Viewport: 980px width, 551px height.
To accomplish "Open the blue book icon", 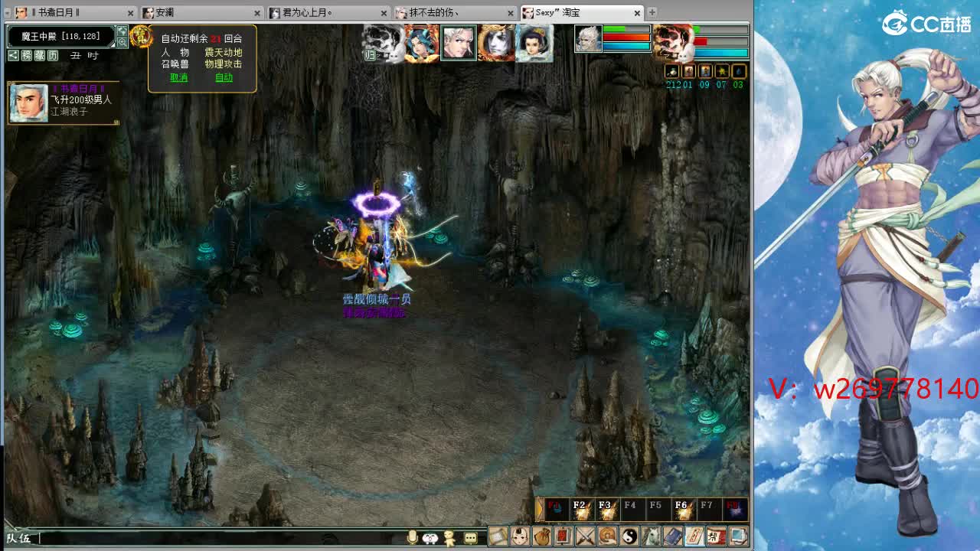I will [x=672, y=536].
